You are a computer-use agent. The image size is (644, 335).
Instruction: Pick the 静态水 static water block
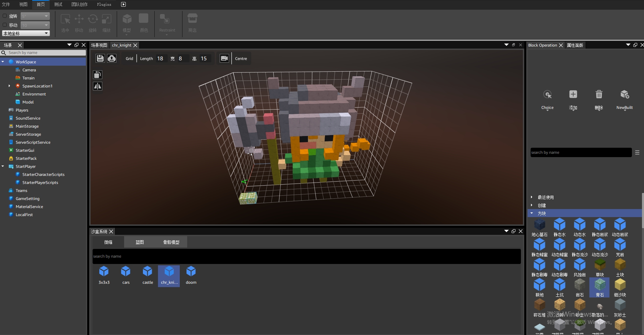559,227
